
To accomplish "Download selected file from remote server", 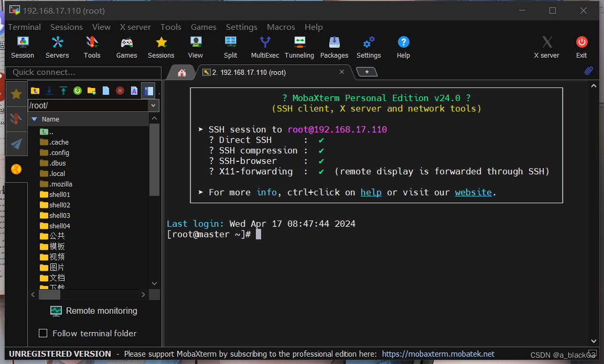I will pyautogui.click(x=49, y=90).
